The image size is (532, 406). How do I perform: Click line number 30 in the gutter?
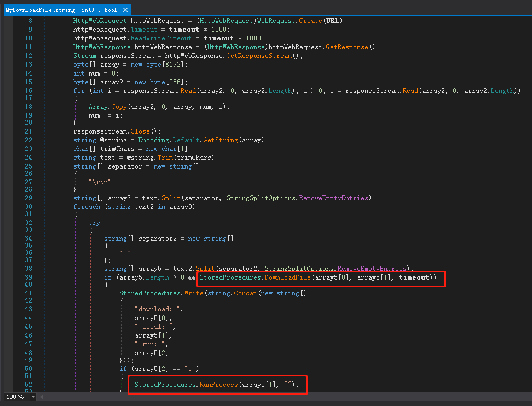tap(28, 207)
